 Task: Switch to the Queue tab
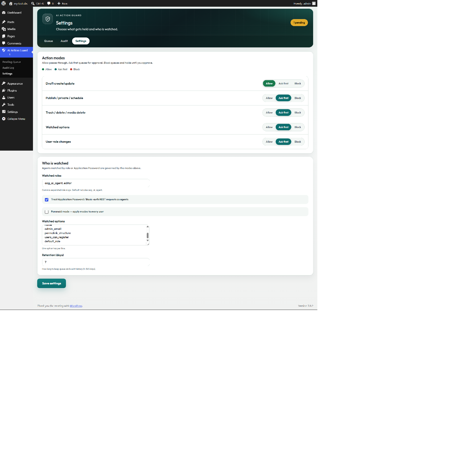[48, 41]
